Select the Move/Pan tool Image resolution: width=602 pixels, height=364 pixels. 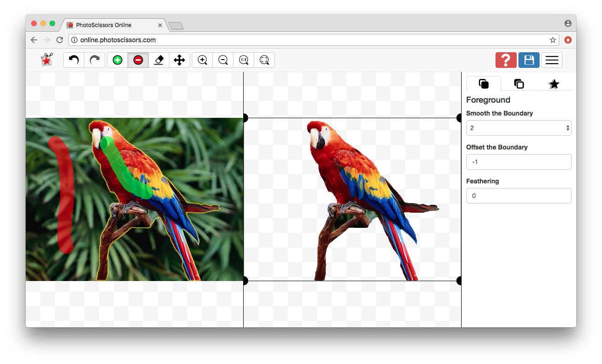point(179,60)
